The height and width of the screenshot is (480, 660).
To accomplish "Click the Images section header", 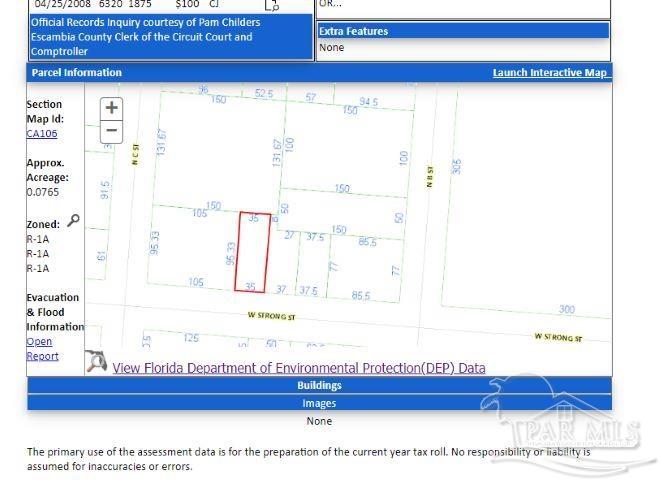I will coord(319,404).
